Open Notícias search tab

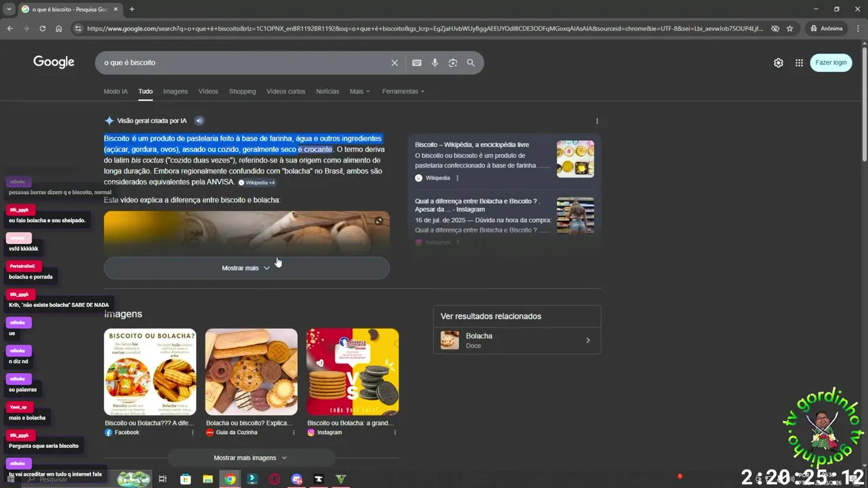[x=328, y=91]
